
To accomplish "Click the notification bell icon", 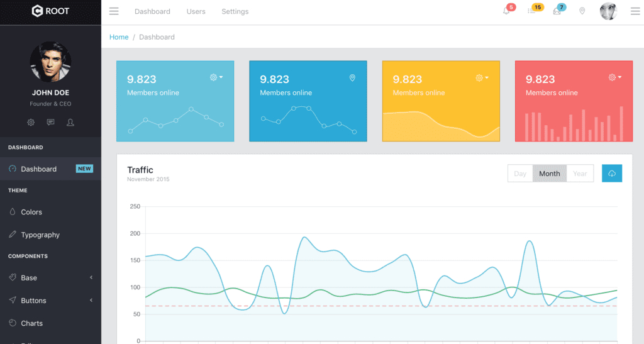I will point(506,11).
